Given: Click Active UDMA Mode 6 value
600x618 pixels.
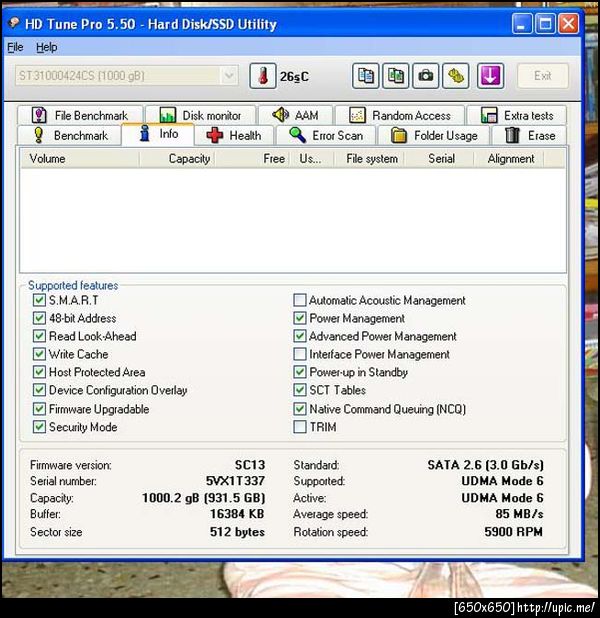Looking at the screenshot, I should click(x=502, y=498).
